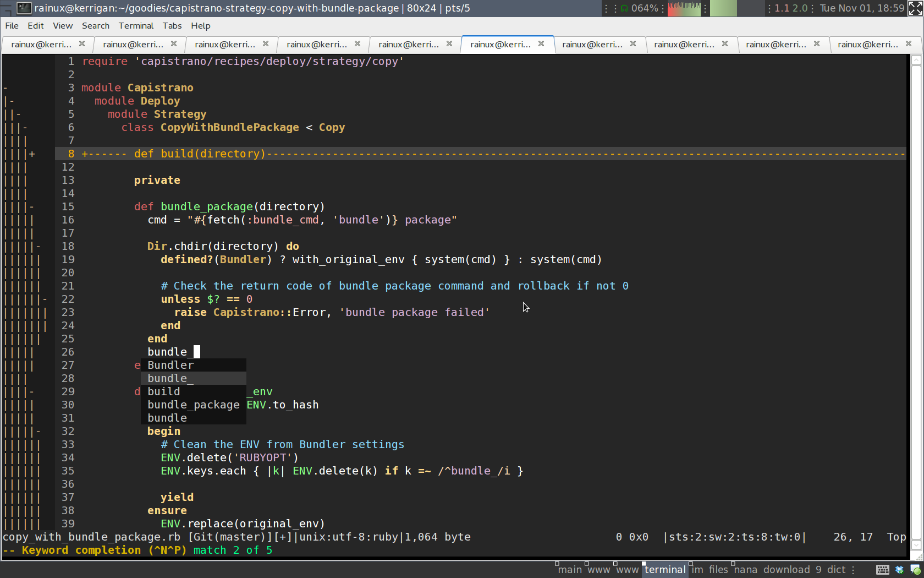Collapse the Dir.chdir block fold marker

[38, 246]
